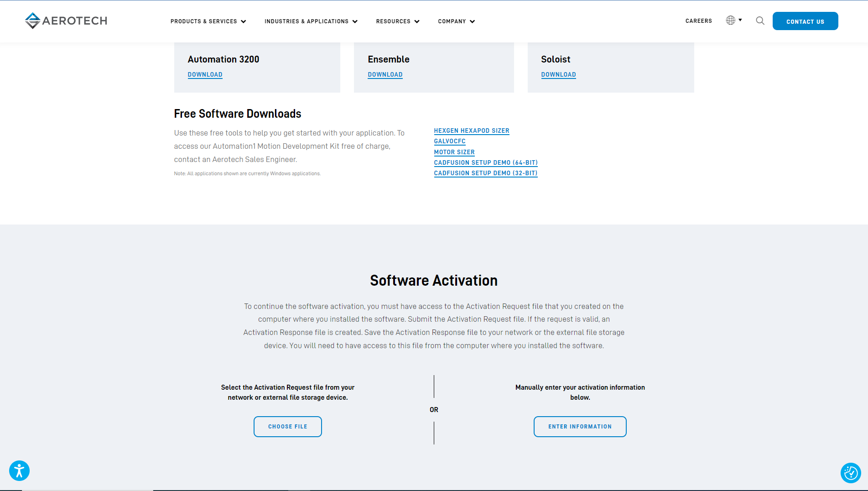This screenshot has width=868, height=491.
Task: Download Ensemble software
Action: pos(385,75)
